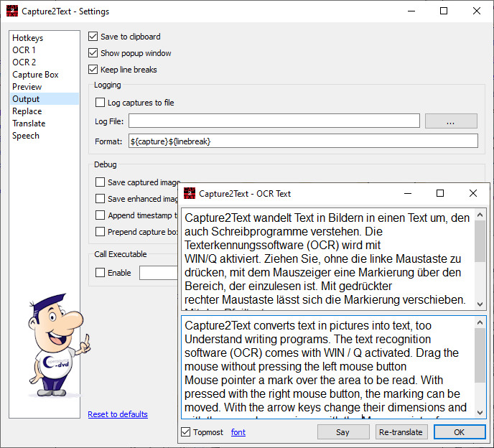
Task: Select Translate in the settings list
Action: 29,123
